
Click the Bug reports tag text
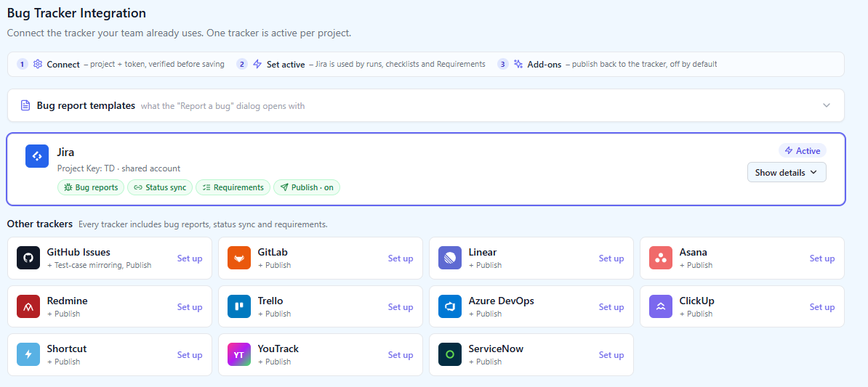96,187
